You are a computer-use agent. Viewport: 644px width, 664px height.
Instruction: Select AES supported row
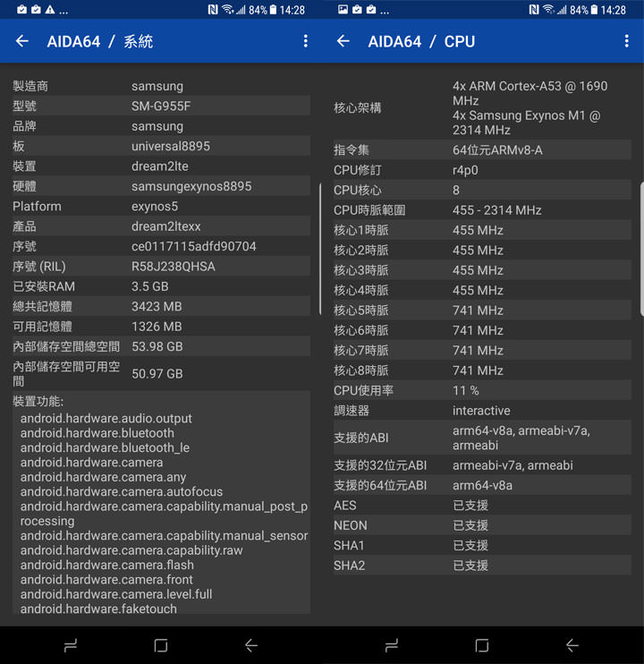pos(482,506)
